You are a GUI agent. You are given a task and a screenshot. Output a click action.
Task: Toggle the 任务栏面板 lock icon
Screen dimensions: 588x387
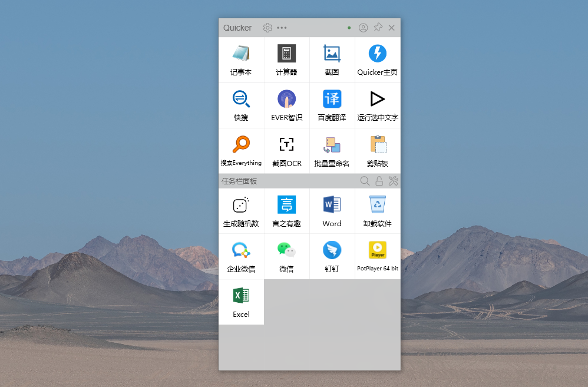379,181
